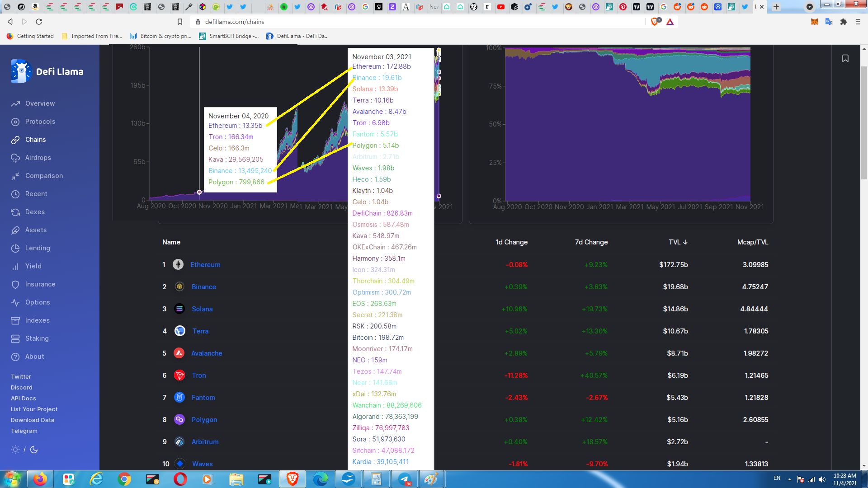Image resolution: width=868 pixels, height=488 pixels.
Task: Open Brave Shields lion icon
Action: pos(655,22)
